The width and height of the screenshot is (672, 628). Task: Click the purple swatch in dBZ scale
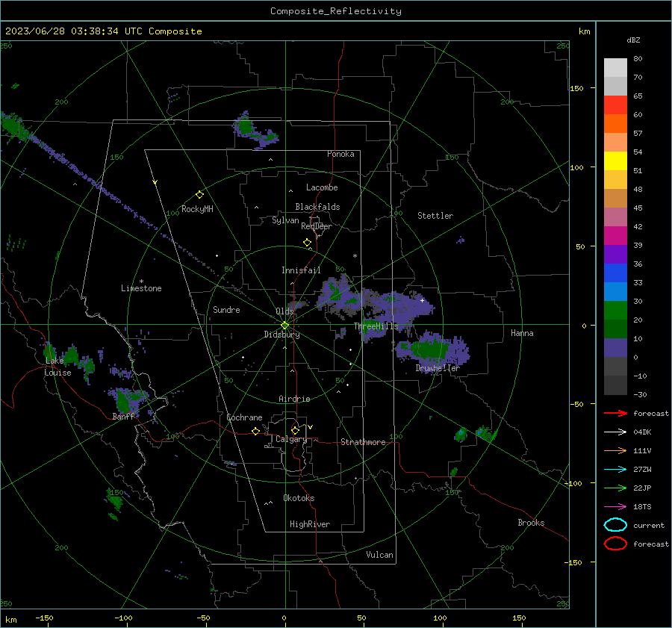click(x=615, y=254)
